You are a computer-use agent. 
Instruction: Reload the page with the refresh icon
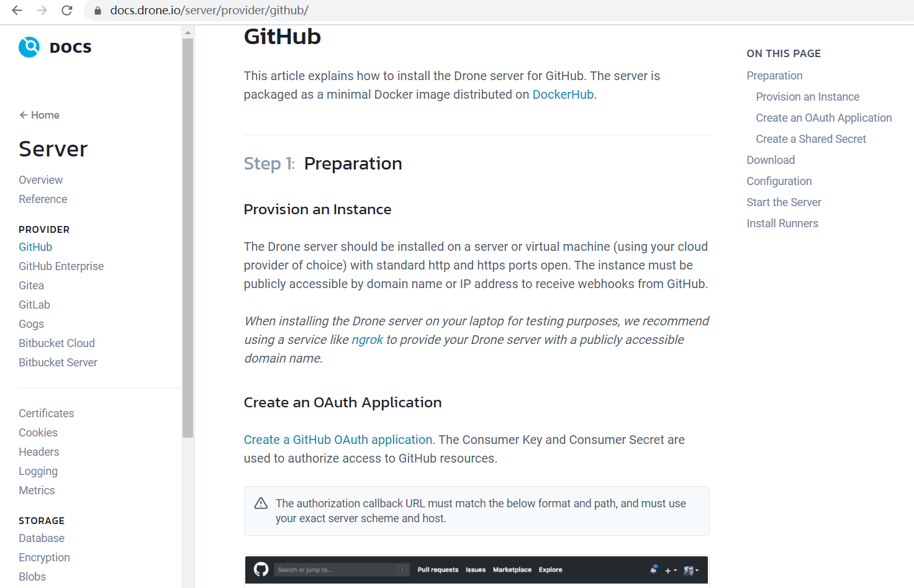click(67, 11)
